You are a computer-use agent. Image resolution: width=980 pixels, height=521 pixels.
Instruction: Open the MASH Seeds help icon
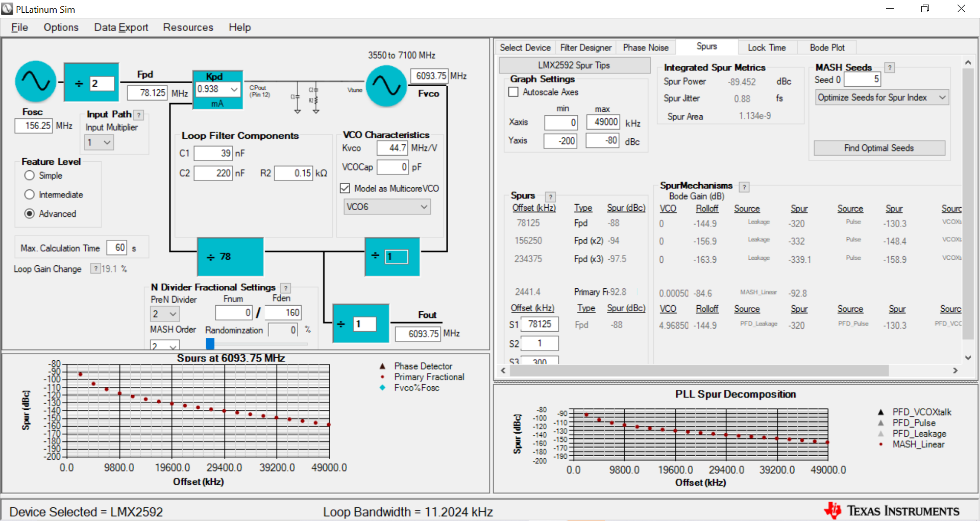click(x=890, y=67)
